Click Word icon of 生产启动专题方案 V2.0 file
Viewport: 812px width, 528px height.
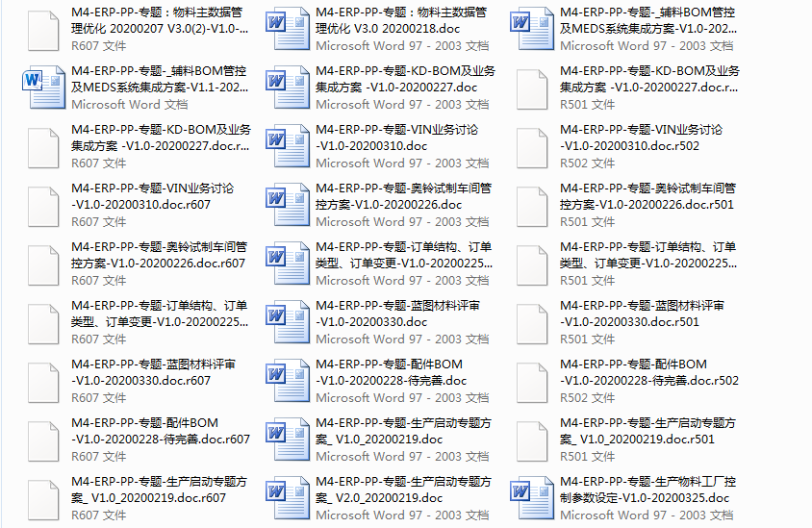point(288,499)
